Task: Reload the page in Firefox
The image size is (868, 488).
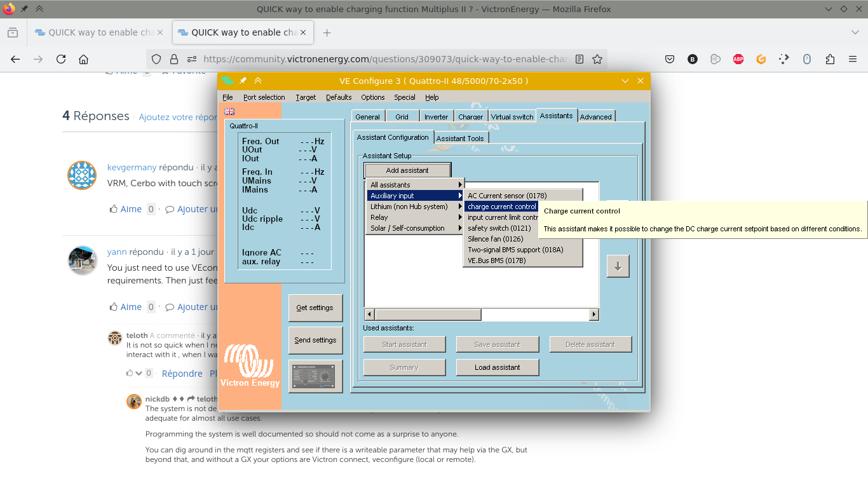Action: pos(61,59)
